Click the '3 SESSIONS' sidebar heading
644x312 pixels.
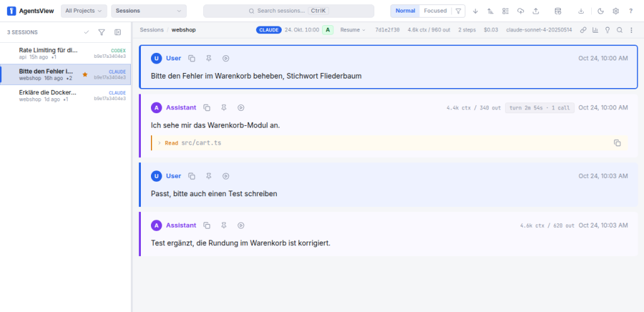23,32
